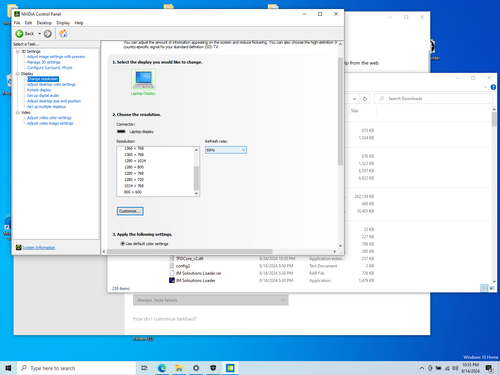Select 1280 × 800 resolution
The width and height of the screenshot is (500, 375).
[x=134, y=167]
